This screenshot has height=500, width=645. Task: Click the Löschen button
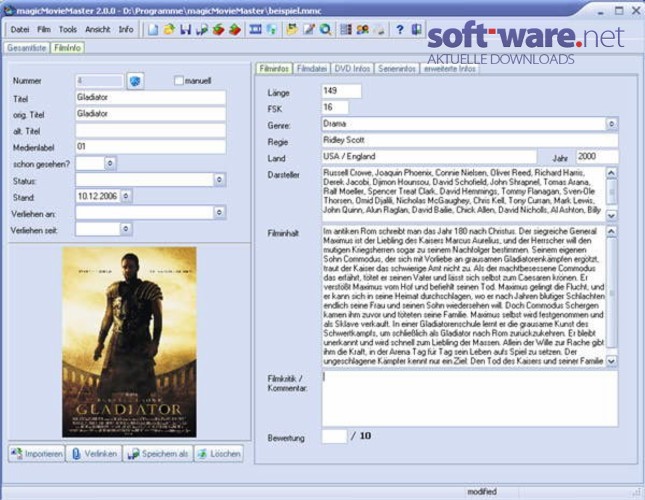click(219, 454)
